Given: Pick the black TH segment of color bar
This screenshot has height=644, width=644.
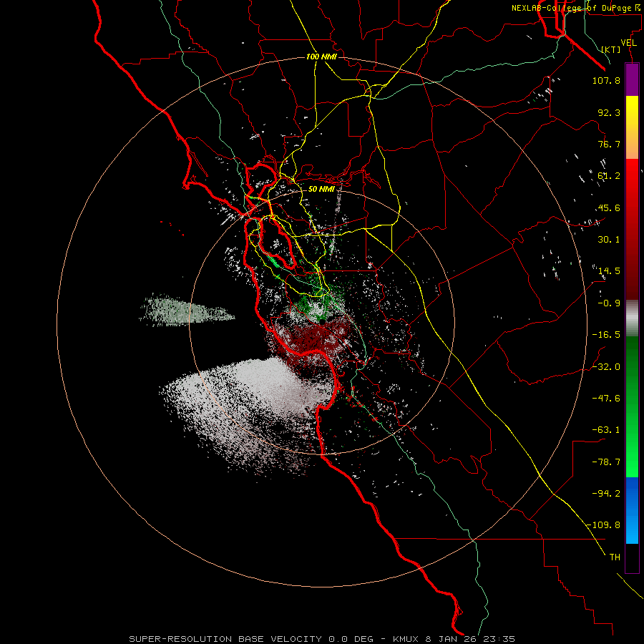Looking at the screenshot, I should (632, 557).
